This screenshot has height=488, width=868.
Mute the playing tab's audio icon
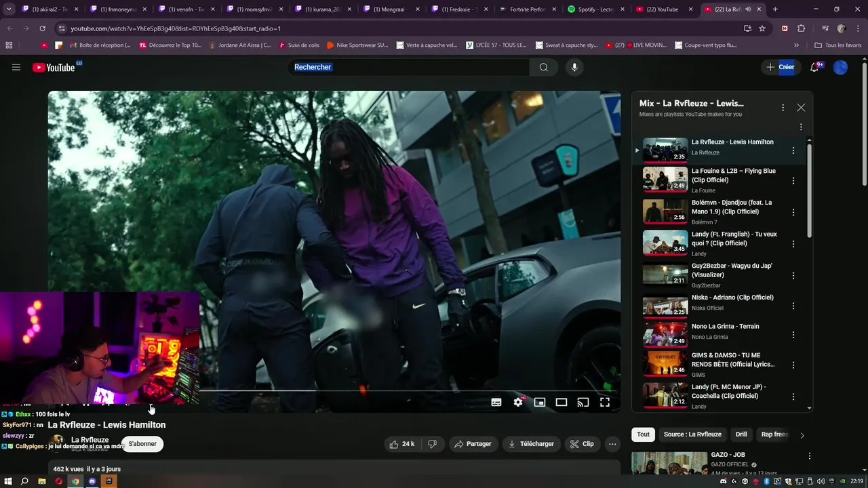pyautogui.click(x=747, y=9)
